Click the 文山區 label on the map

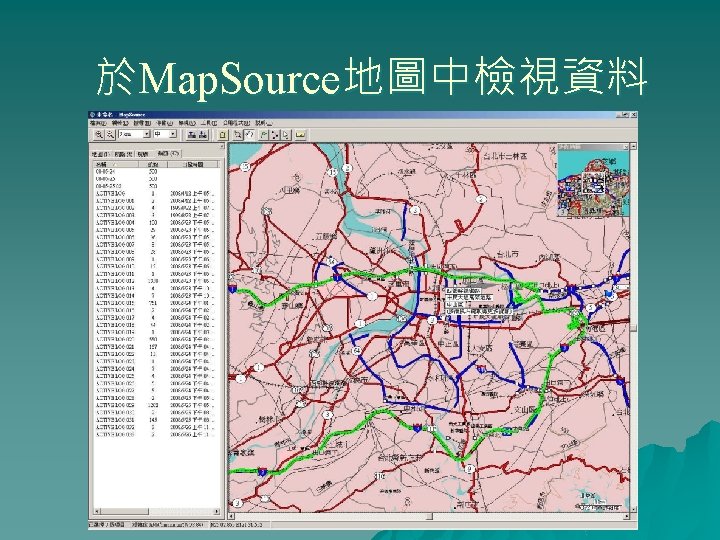[x=522, y=409]
